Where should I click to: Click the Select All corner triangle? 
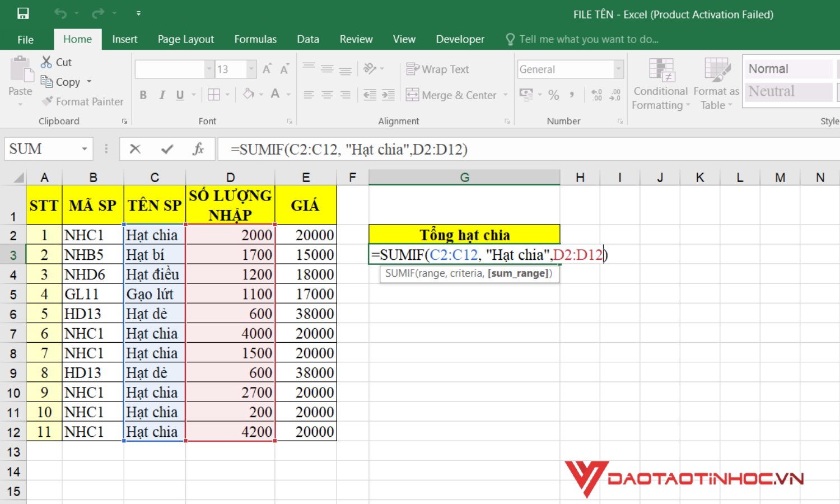pyautogui.click(x=19, y=178)
